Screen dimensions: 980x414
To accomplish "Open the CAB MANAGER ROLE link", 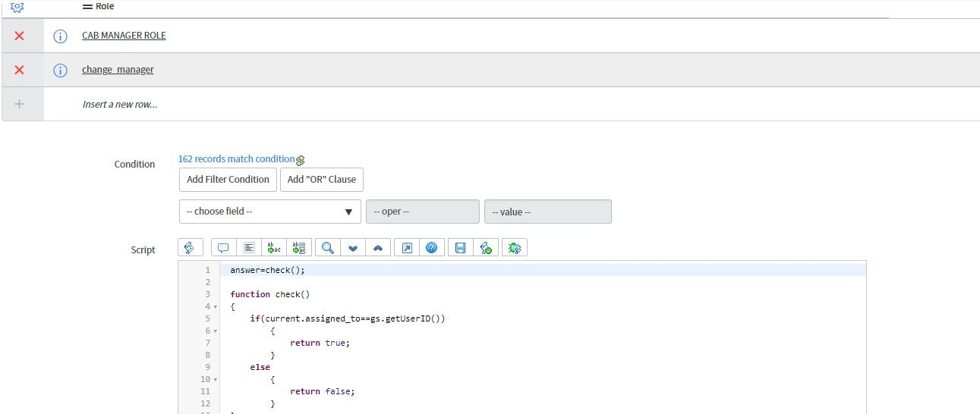I will coord(124,36).
